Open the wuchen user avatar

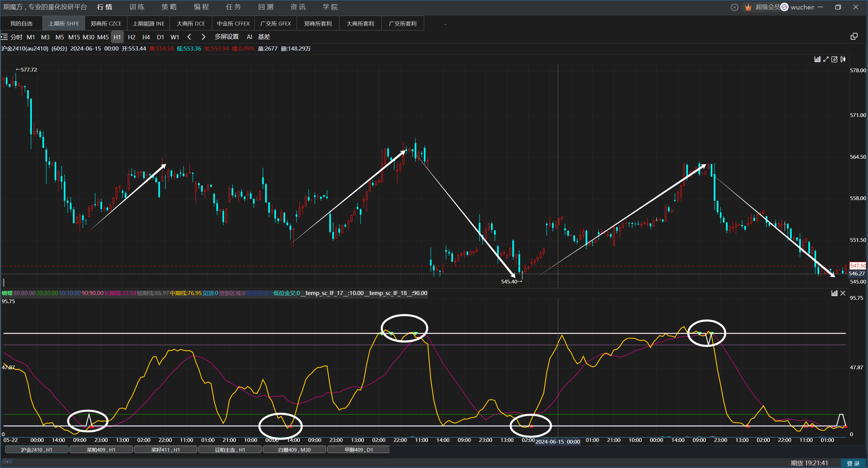point(785,7)
